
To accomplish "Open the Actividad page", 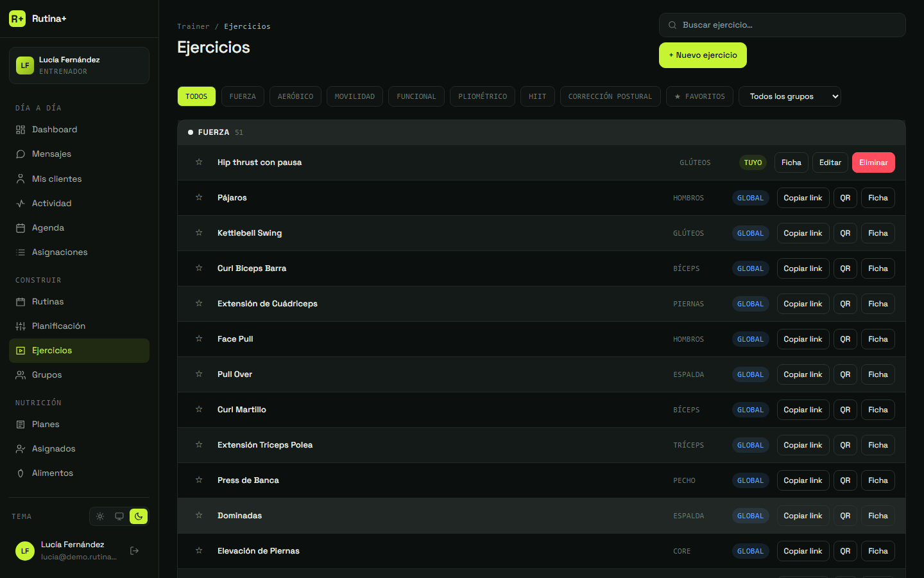I will click(x=79, y=204).
